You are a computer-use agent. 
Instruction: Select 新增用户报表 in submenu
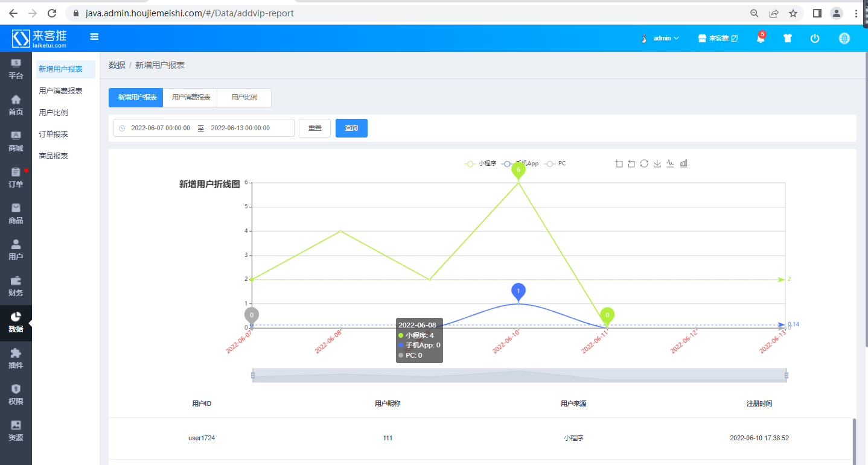pyautogui.click(x=65, y=69)
